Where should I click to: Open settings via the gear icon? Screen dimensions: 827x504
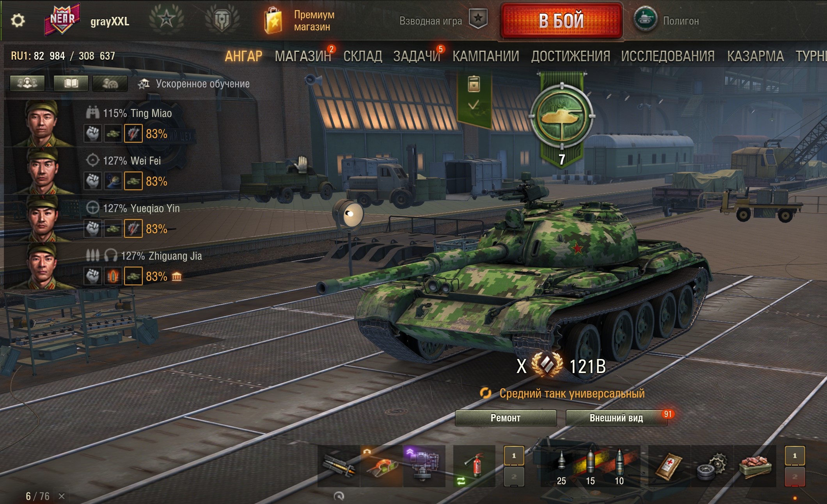pos(18,20)
